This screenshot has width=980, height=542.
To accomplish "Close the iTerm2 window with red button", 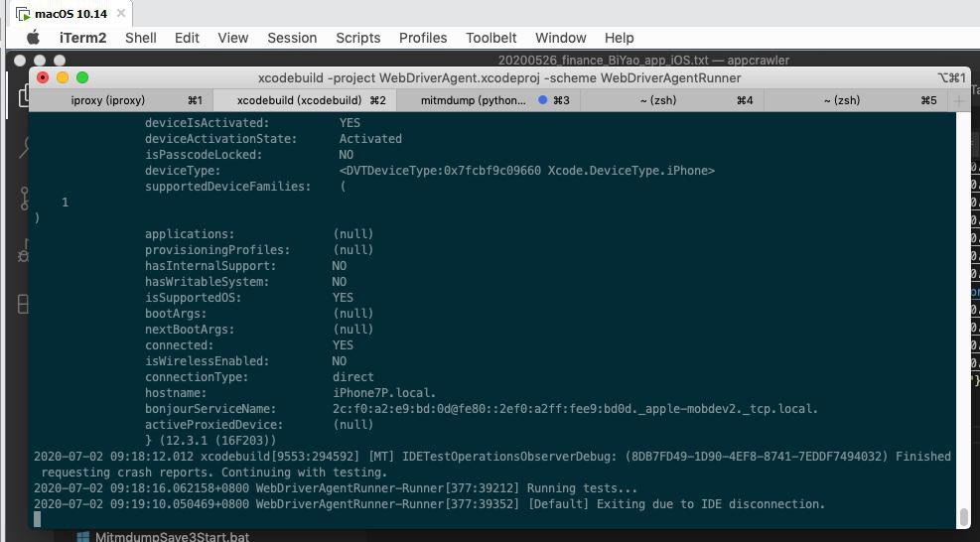I will [x=43, y=77].
